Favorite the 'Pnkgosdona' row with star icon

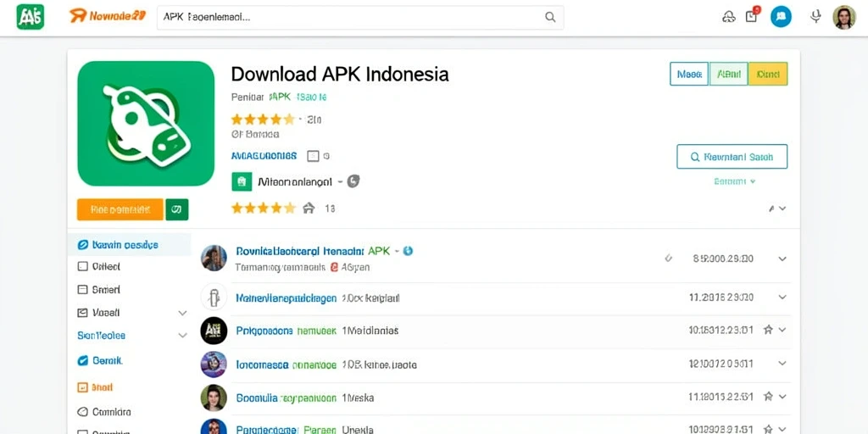(x=768, y=330)
